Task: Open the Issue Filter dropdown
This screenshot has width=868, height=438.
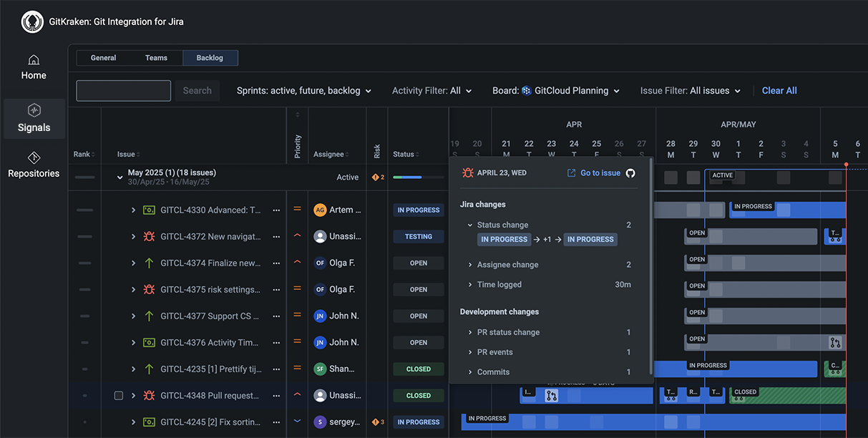Action: pyautogui.click(x=691, y=91)
